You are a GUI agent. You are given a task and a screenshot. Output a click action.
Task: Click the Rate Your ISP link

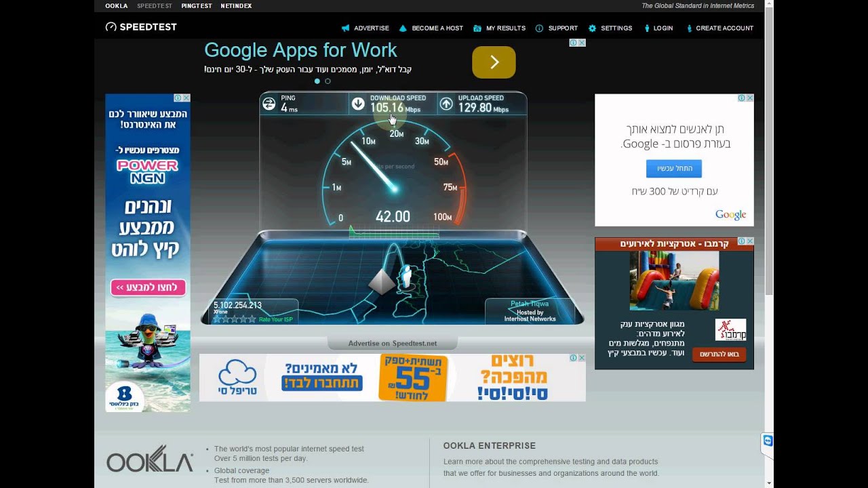[x=275, y=319]
